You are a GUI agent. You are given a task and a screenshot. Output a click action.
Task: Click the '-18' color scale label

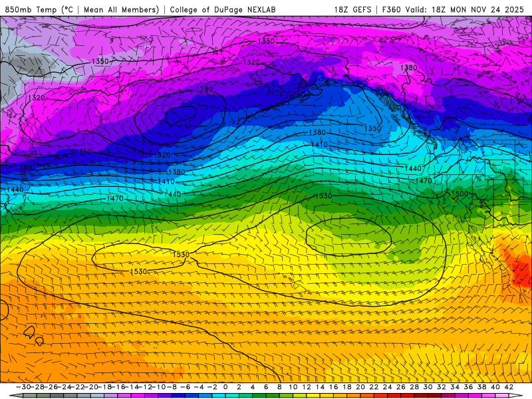tap(104, 387)
